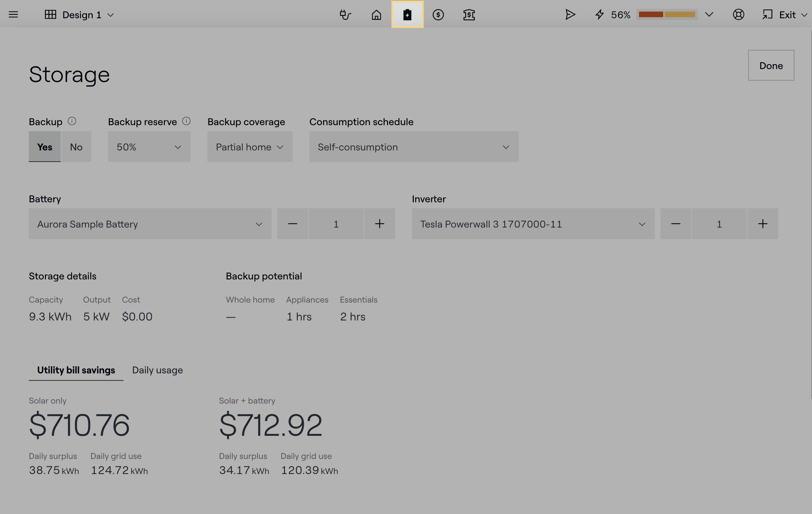
Task: Click the EV charger plug icon
Action: tap(345, 15)
